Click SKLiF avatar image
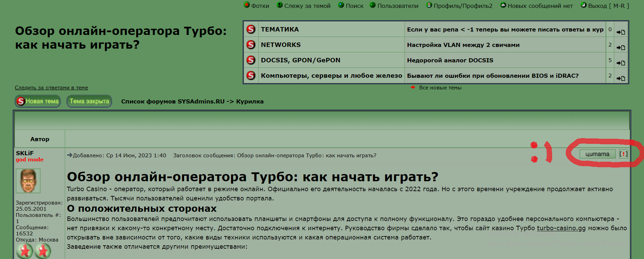Viewport: 644px width, 259px height. (28, 181)
